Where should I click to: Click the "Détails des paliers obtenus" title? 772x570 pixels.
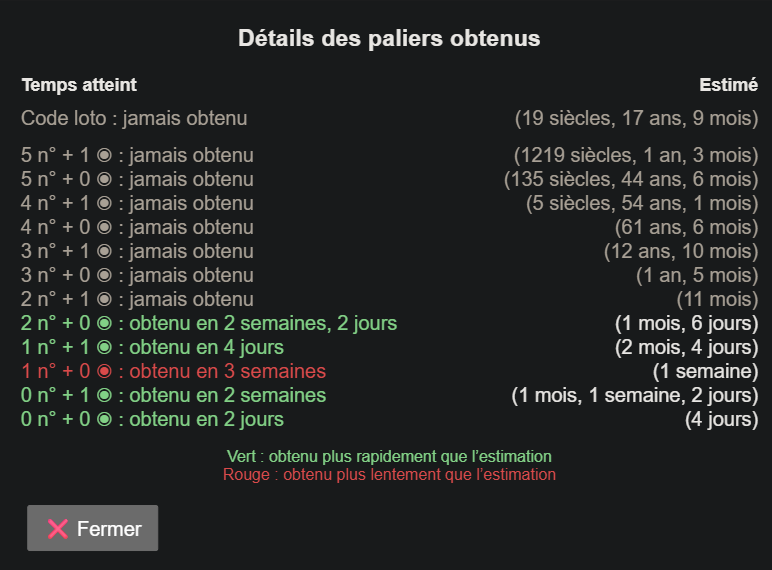pos(389,39)
